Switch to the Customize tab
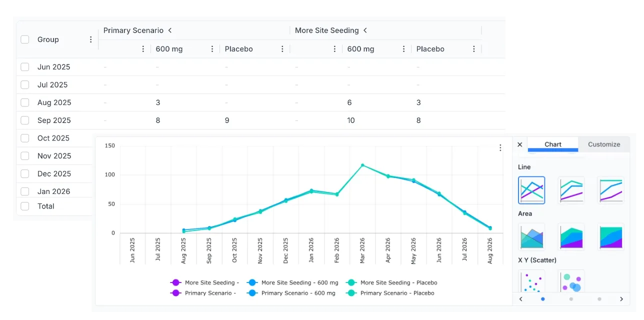644x320 pixels. 603,144
